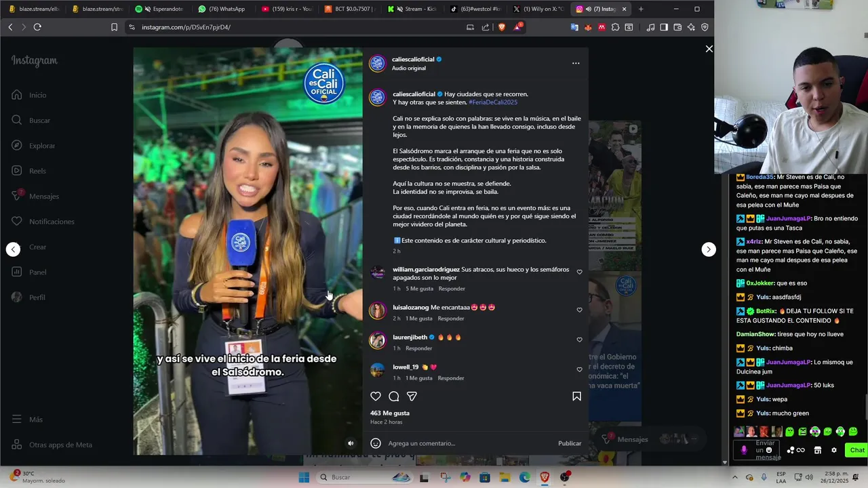Like william.garciarodriguez's comment

pyautogui.click(x=579, y=272)
